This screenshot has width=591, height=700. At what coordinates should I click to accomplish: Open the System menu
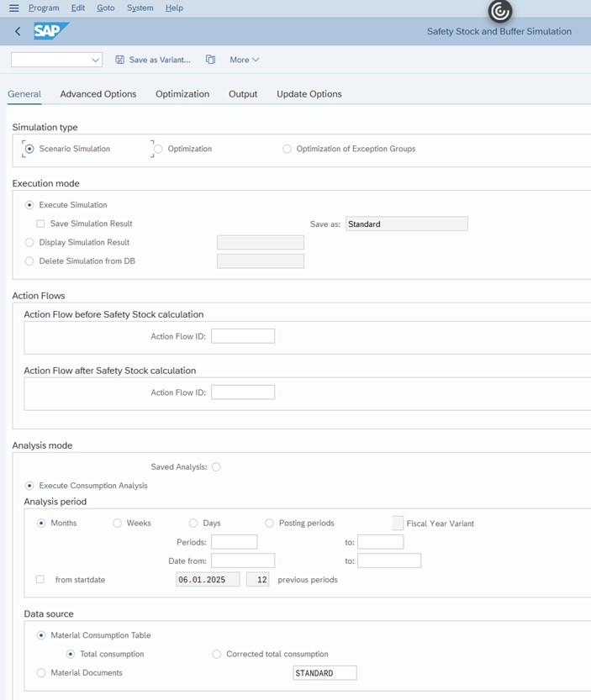[x=140, y=8]
